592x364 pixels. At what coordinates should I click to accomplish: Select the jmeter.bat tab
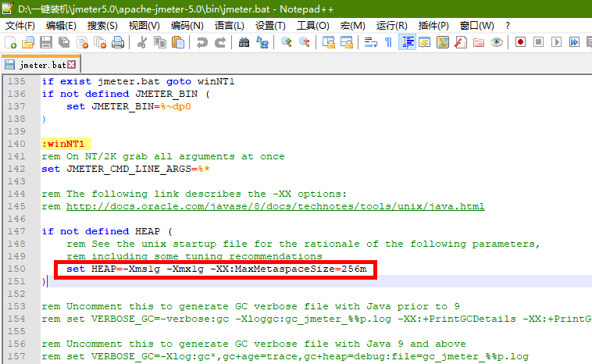[x=41, y=65]
